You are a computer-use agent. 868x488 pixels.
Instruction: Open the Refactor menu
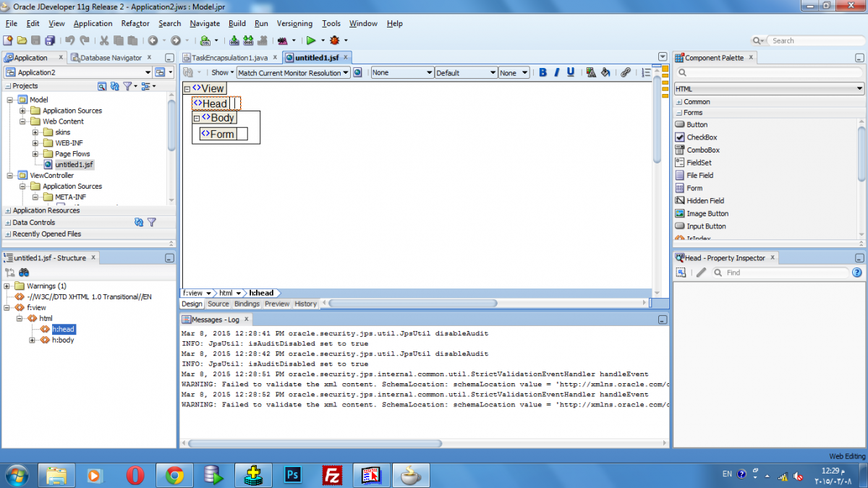coord(135,23)
